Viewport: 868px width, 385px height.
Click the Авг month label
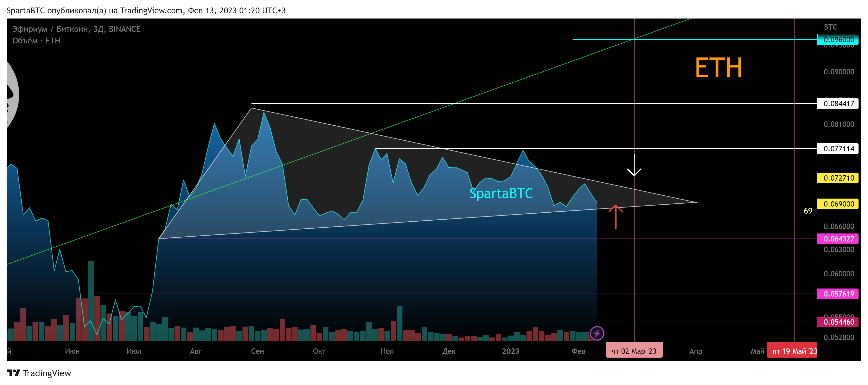click(x=196, y=351)
